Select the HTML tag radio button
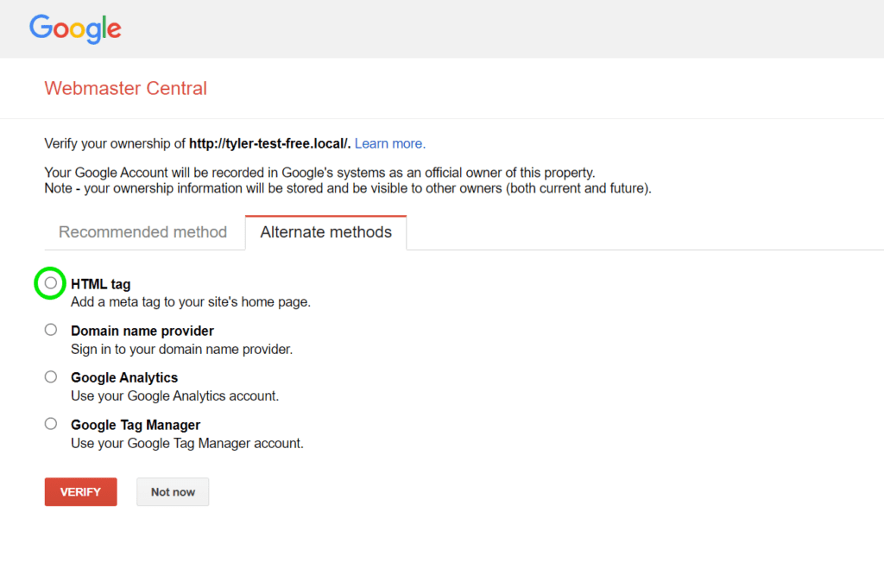 [51, 283]
